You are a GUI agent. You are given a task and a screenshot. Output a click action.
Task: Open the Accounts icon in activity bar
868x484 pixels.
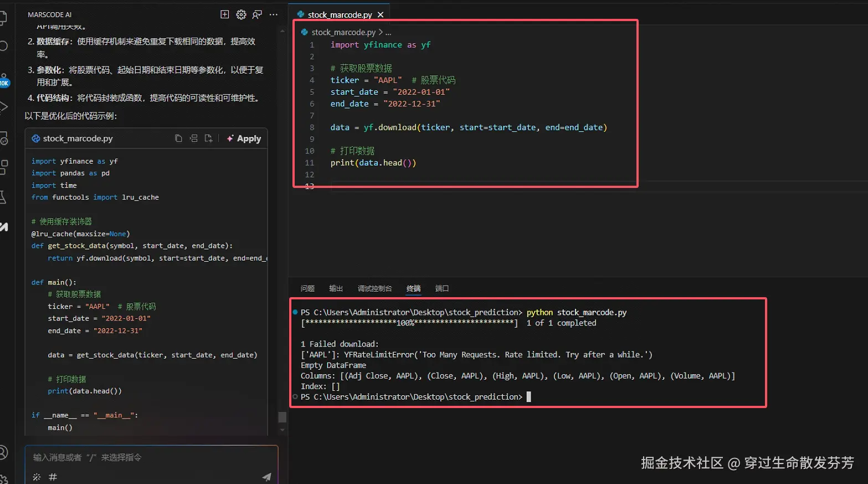(3, 452)
